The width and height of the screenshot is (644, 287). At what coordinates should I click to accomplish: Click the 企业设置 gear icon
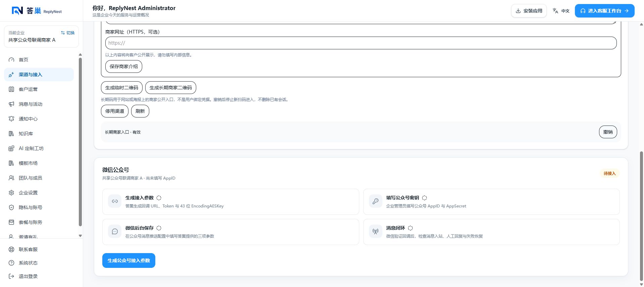11,193
